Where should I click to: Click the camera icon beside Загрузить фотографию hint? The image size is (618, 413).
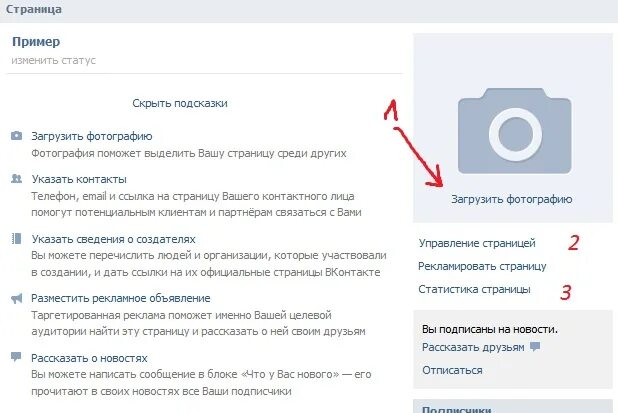(17, 136)
